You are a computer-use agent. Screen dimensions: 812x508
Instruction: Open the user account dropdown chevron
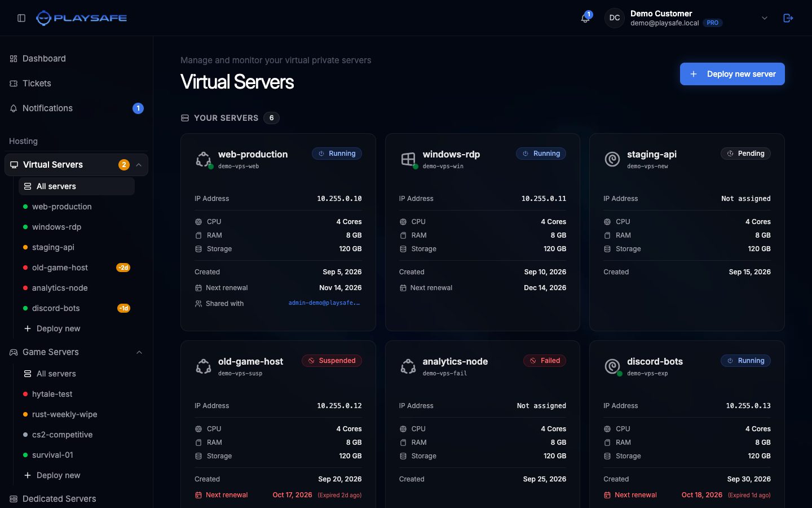click(x=765, y=18)
